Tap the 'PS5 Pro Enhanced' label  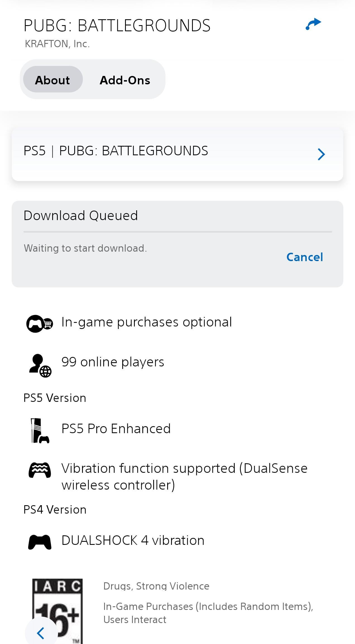click(x=116, y=429)
